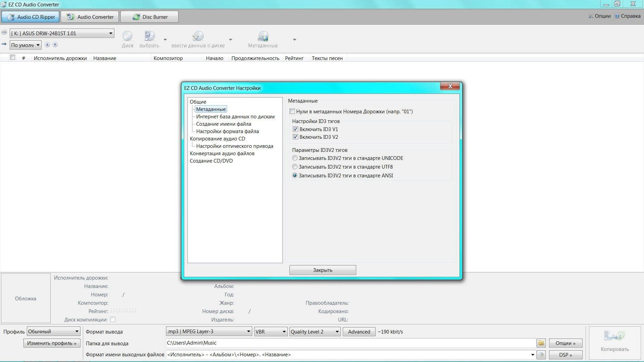644x362 pixels.
Task: Toggle 'Включить ID3 V2' checkbox
Action: (x=296, y=137)
